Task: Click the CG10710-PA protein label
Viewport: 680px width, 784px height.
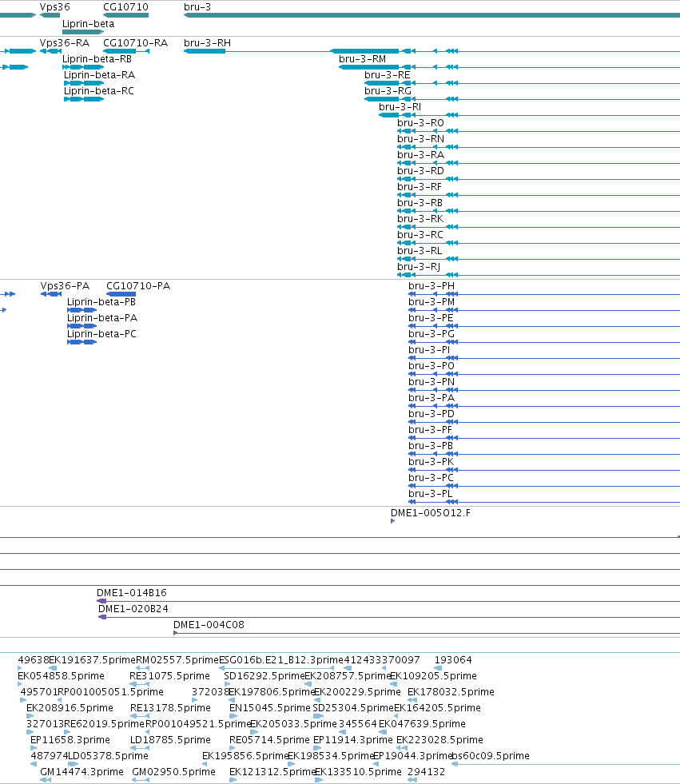Action: coord(138,286)
